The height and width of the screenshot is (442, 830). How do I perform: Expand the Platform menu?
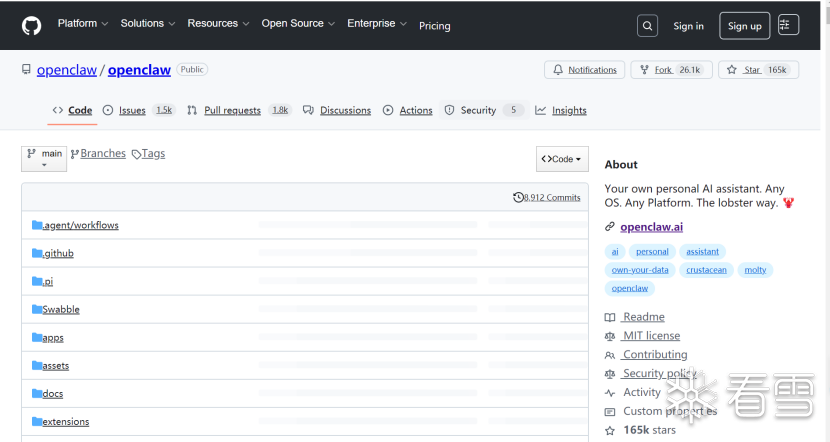[x=82, y=24]
